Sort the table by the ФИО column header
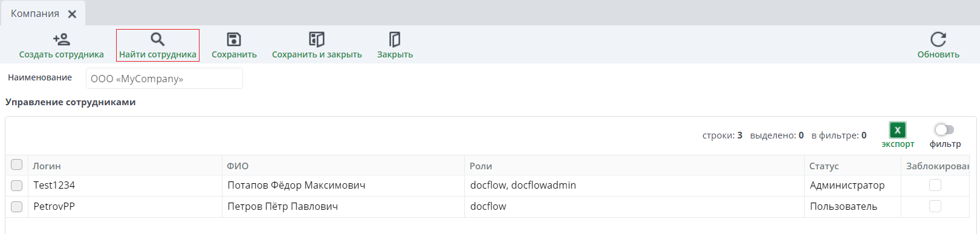The width and height of the screenshot is (980, 234). 238,166
